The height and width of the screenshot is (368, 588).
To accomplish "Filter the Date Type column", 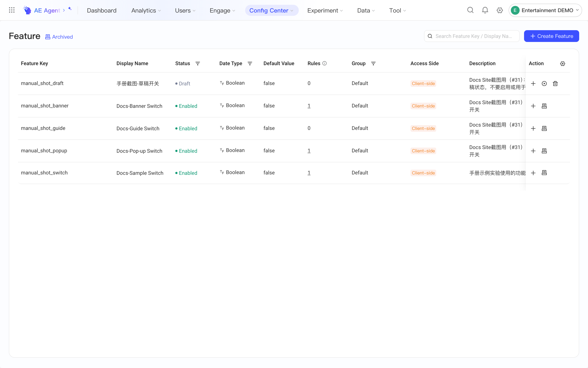I will pos(250,63).
